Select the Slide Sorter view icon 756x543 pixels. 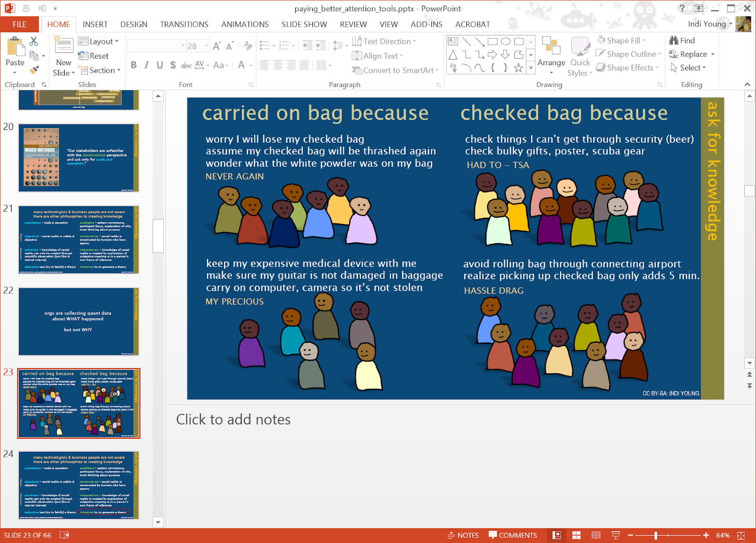[x=576, y=535]
